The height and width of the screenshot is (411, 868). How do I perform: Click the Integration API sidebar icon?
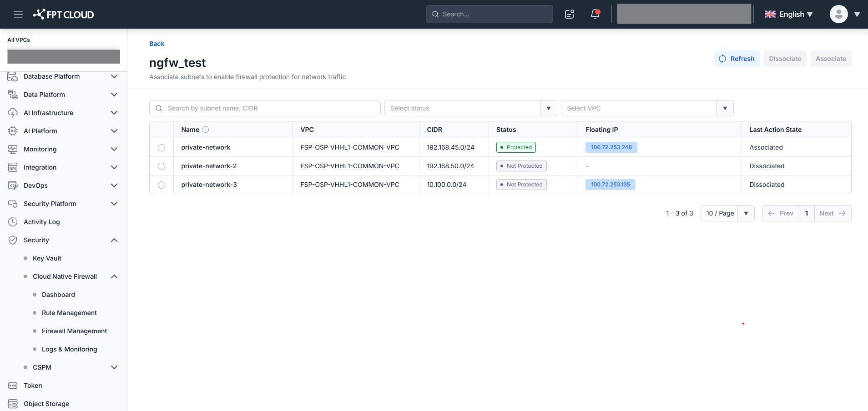(13, 167)
